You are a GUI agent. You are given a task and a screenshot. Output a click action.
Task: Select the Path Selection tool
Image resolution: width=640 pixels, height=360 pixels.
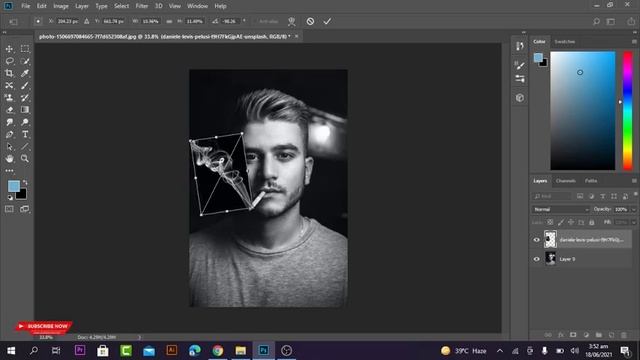point(9,147)
